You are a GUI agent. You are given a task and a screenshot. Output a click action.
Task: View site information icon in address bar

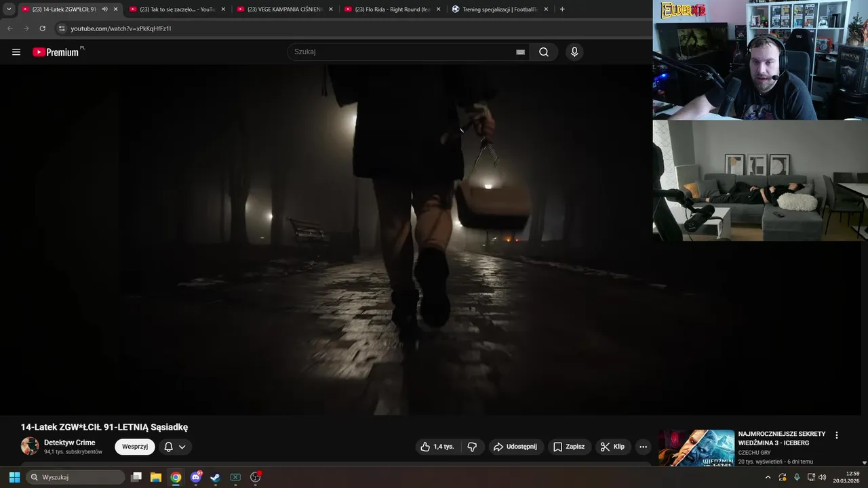point(62,28)
